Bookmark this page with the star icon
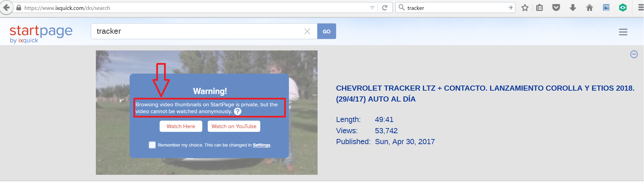644x184 pixels. (525, 7)
